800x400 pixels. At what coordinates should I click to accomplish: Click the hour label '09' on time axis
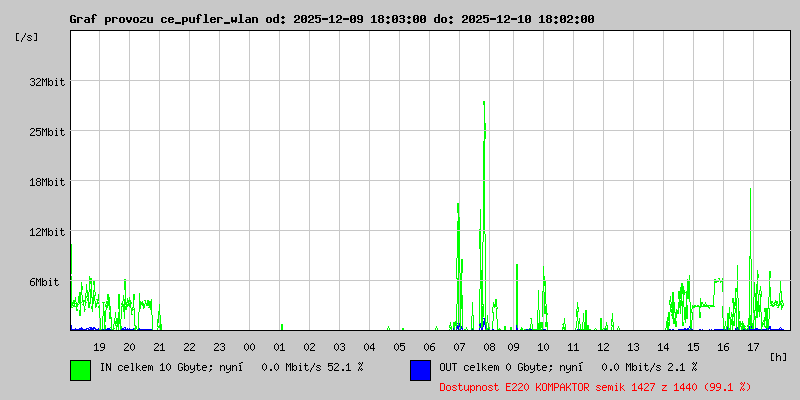pos(513,347)
